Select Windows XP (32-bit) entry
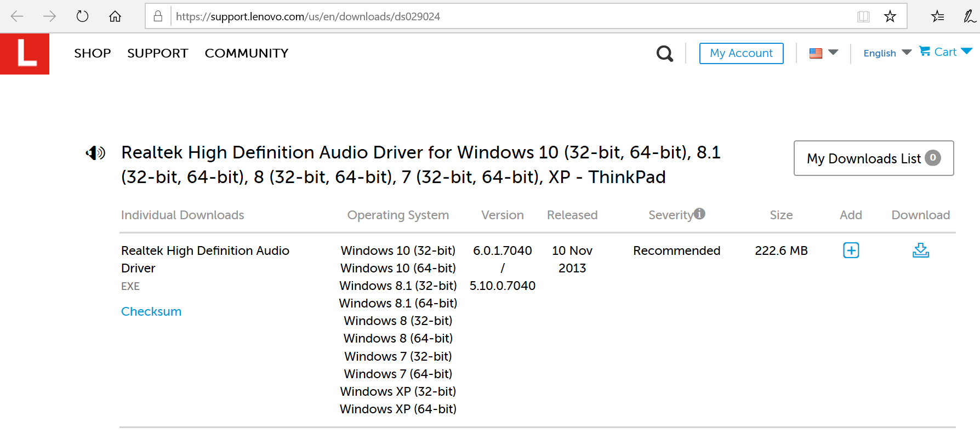 pos(398,391)
